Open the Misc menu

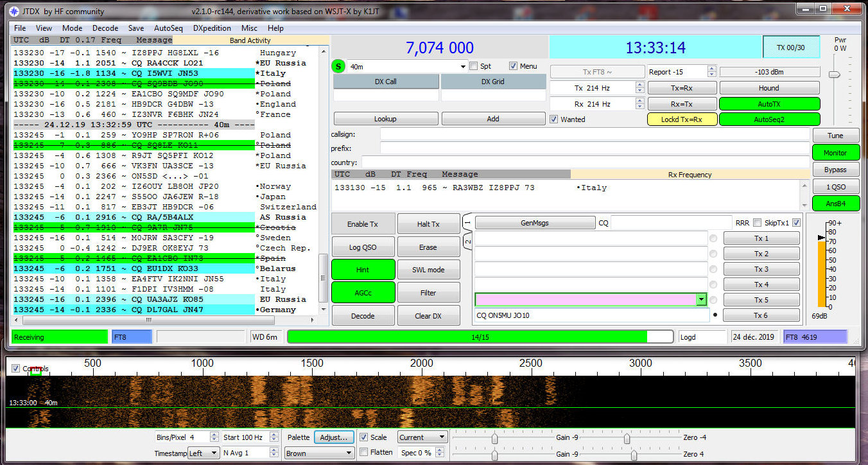(x=249, y=28)
